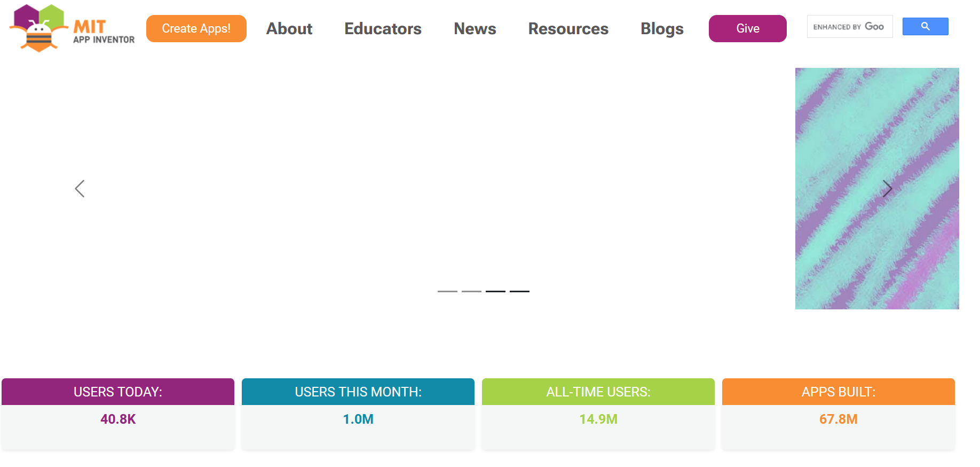Go to previous carousel slide arrow

tap(80, 189)
